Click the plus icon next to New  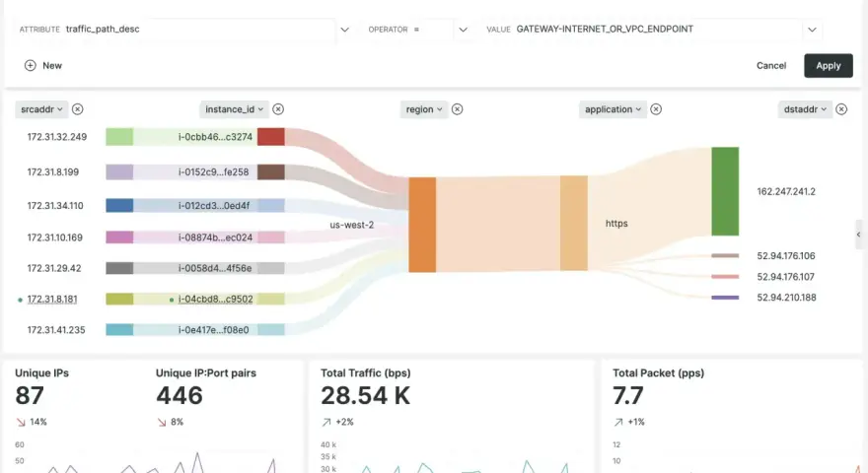(30, 65)
